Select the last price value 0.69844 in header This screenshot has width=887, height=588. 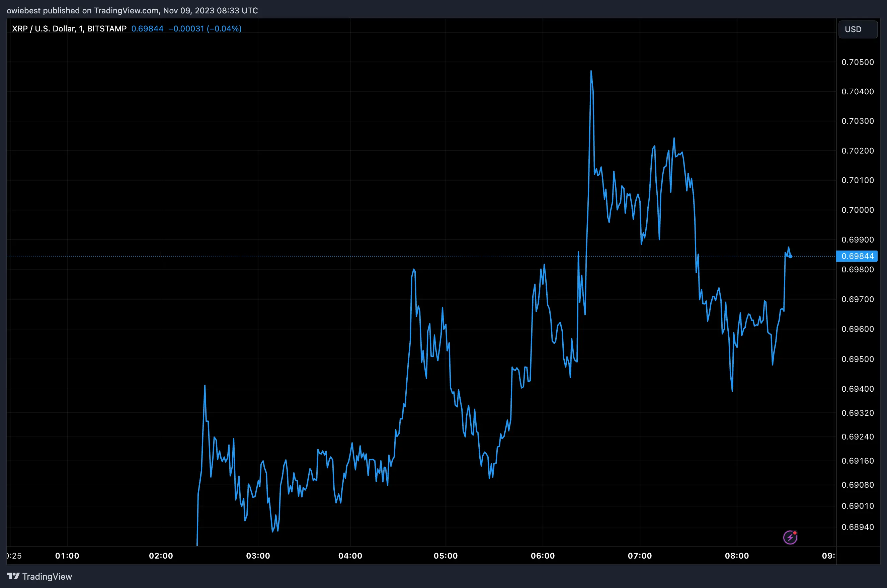coord(148,29)
